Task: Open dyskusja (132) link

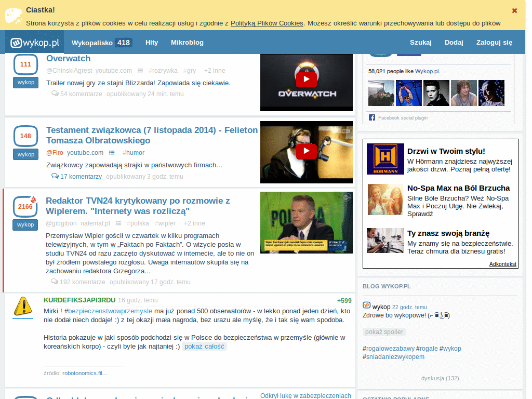Action: pyautogui.click(x=440, y=378)
